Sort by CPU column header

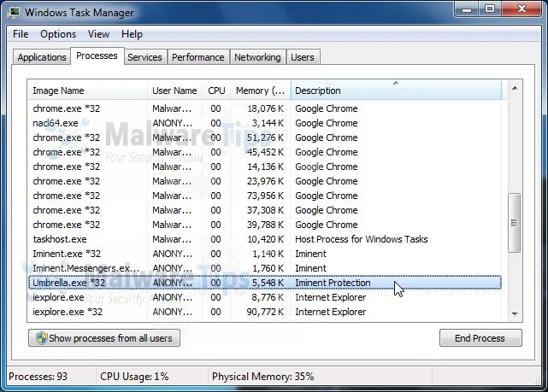(216, 91)
